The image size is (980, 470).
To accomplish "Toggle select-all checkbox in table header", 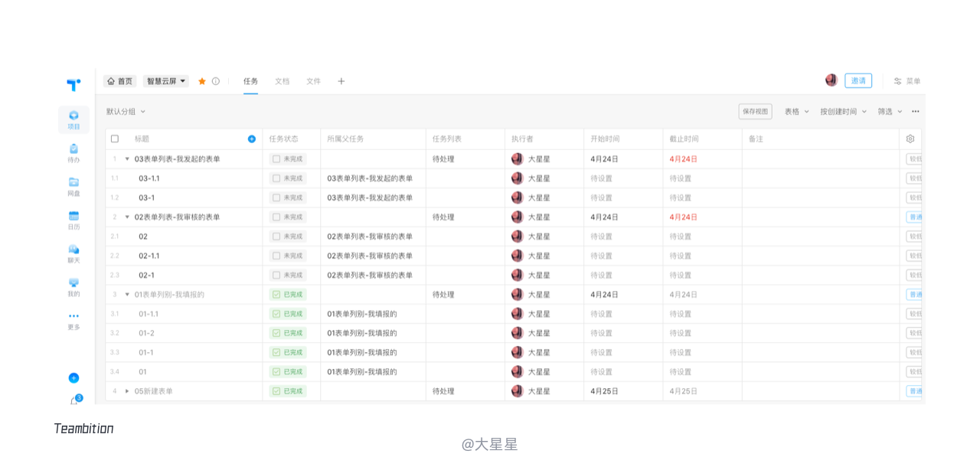I will (115, 139).
